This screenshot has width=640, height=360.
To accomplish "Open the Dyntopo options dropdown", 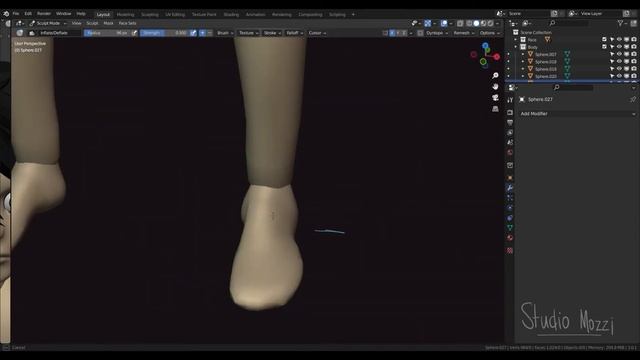I will [x=437, y=33].
